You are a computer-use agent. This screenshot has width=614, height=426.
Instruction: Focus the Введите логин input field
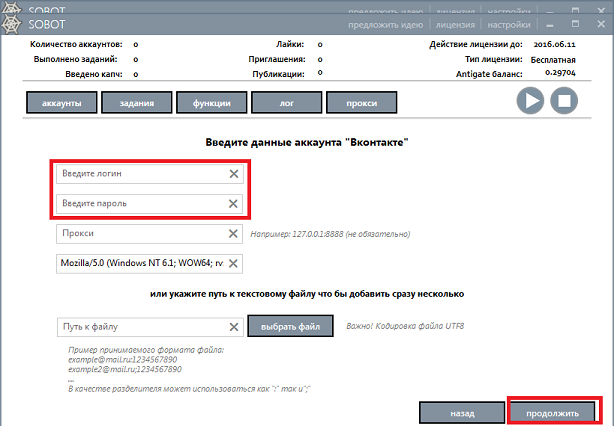tap(140, 174)
